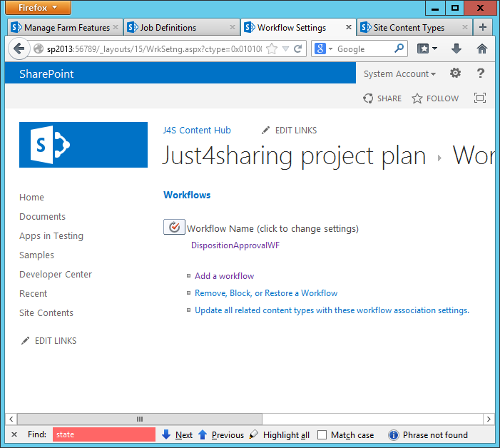
Task: Open the downloads panel
Action: coord(456,49)
